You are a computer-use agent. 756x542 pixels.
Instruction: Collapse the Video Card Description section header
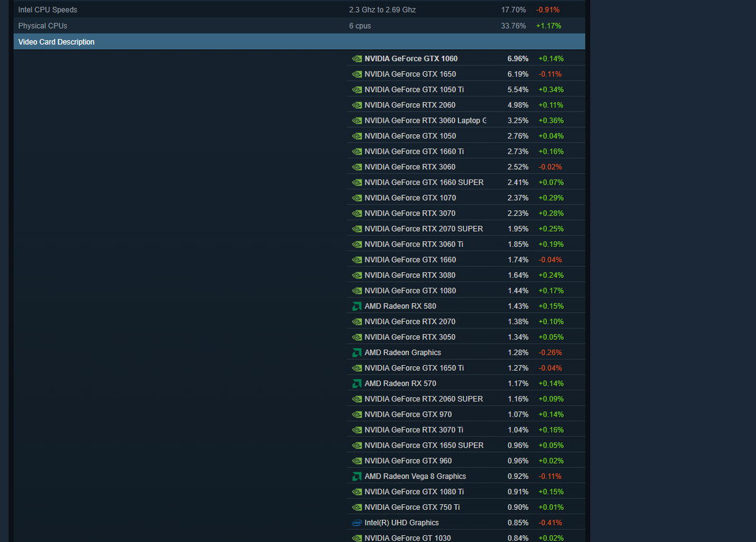tap(299, 42)
